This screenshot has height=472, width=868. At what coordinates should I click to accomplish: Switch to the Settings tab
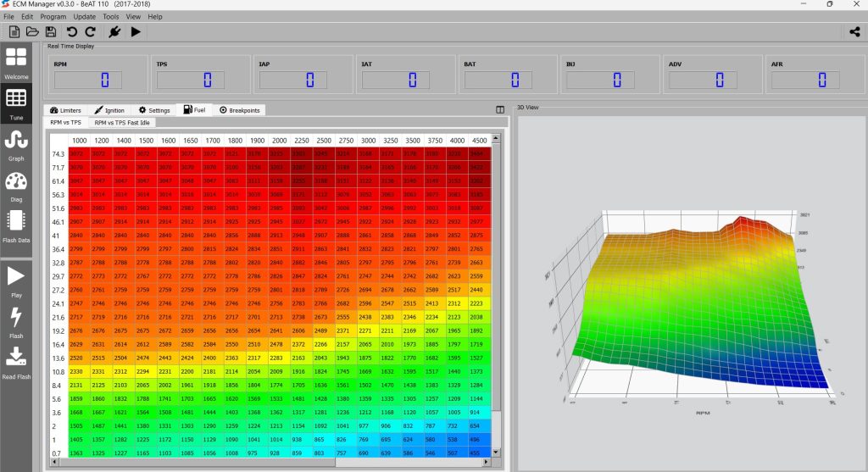tap(154, 110)
